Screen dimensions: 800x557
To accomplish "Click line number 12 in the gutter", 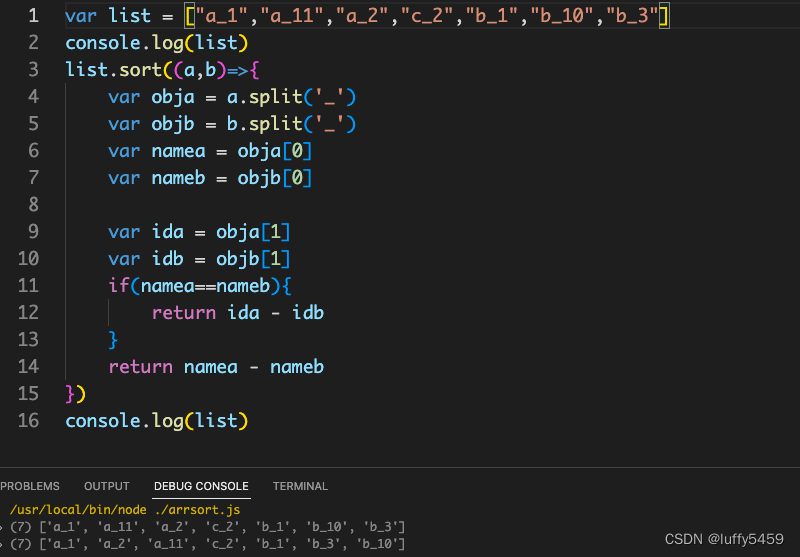I will (29, 312).
